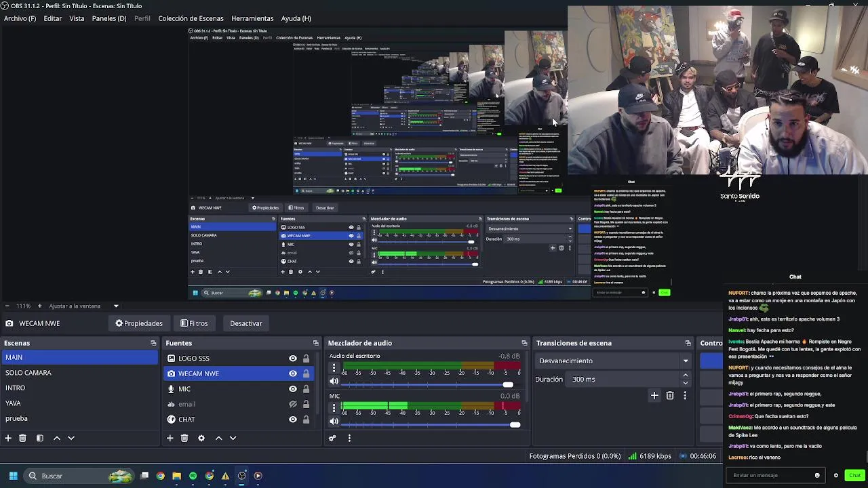This screenshot has width=868, height=488.
Task: Toggle lock on WECAM NWE source
Action: (306, 373)
